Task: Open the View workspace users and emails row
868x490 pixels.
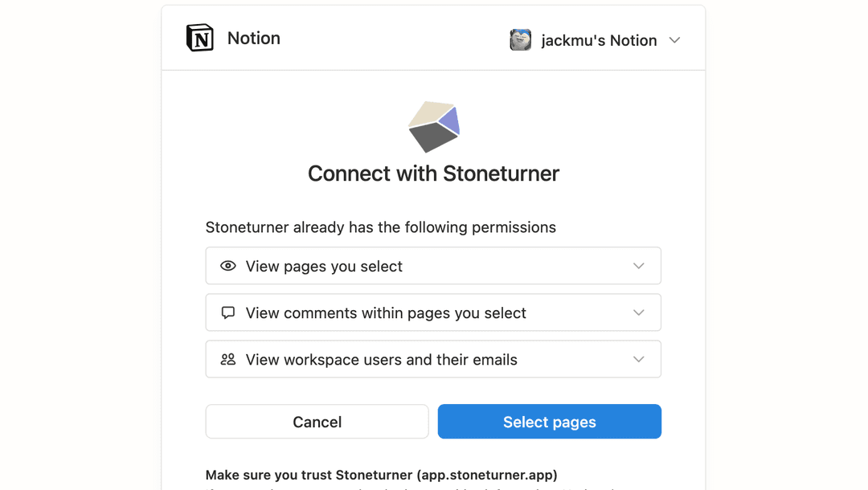Action: coord(433,360)
